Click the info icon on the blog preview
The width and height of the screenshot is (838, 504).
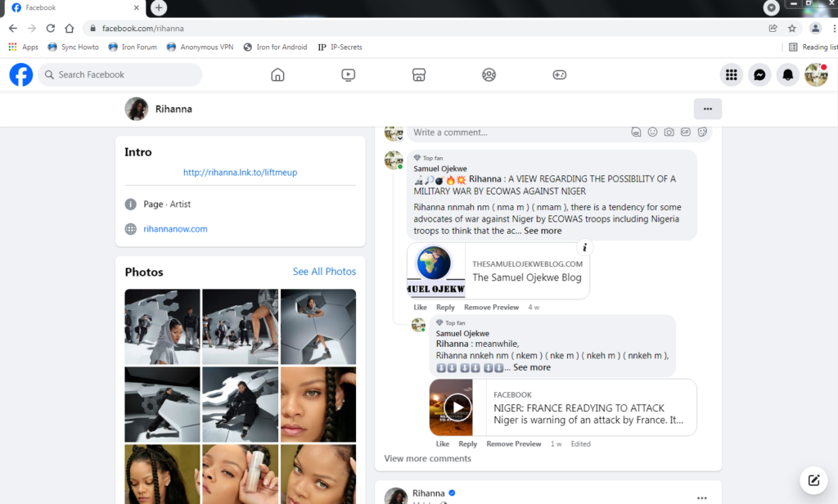[x=584, y=247]
